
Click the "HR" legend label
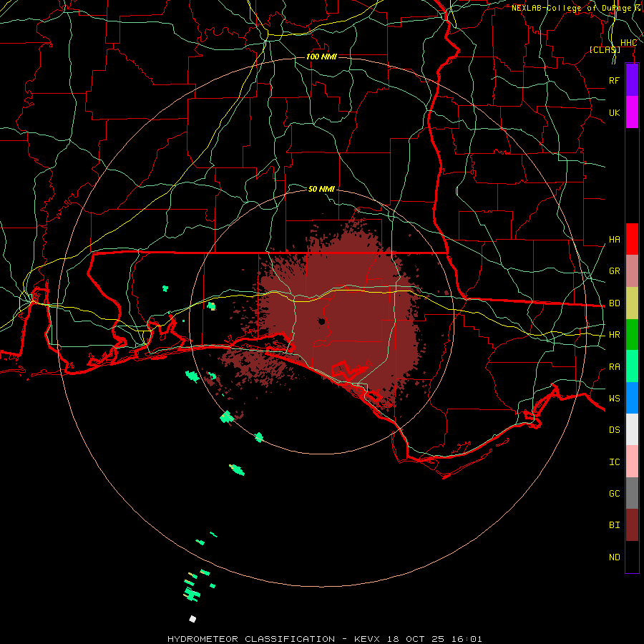[x=614, y=335]
